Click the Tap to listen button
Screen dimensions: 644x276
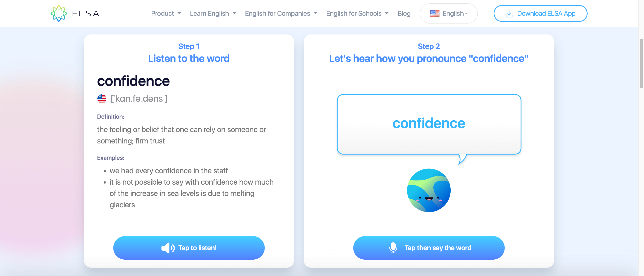coord(189,247)
